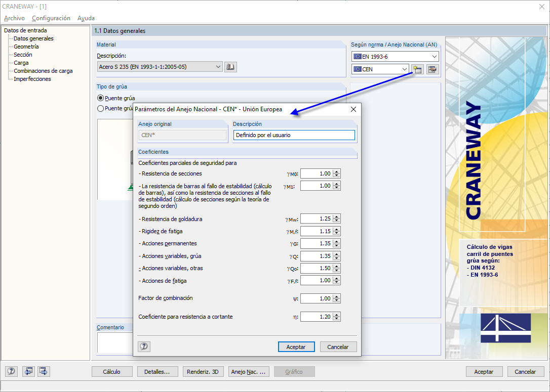
Task: Click the γM1 value field
Action: [317, 186]
